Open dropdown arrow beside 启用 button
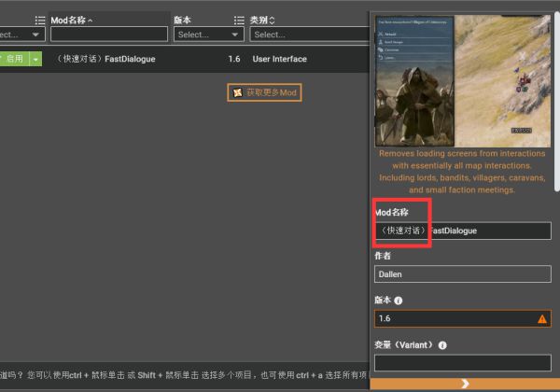Screen dimensions: 560x392 [35, 59]
